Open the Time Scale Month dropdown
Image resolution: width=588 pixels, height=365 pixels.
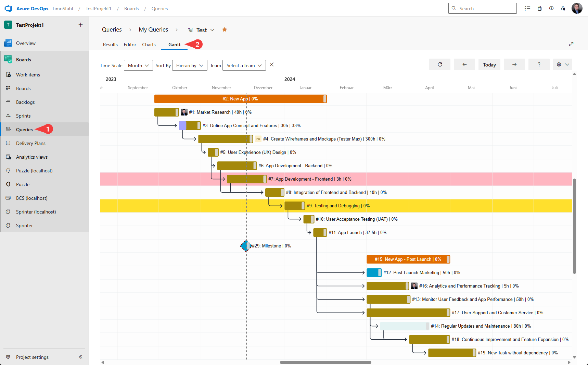[138, 65]
